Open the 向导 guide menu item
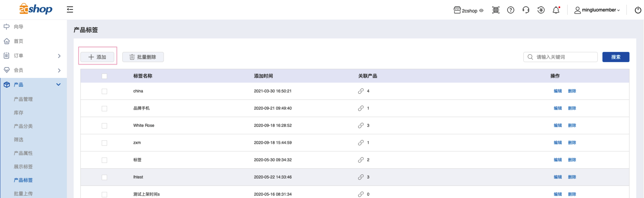 (19, 27)
